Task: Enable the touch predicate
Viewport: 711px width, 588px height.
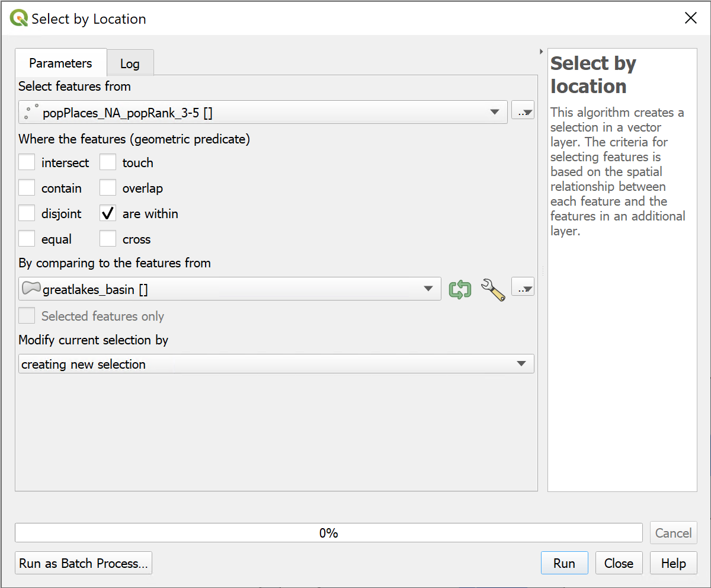Action: coord(108,162)
